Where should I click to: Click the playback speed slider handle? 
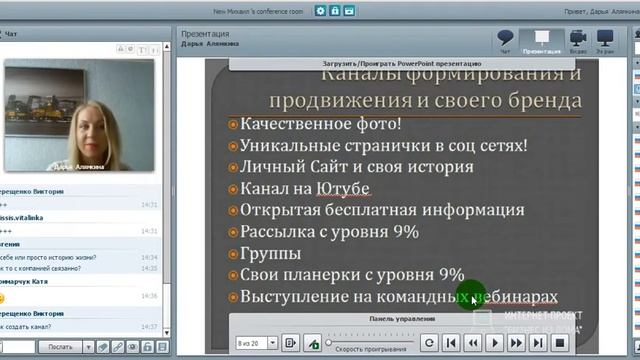point(329,342)
